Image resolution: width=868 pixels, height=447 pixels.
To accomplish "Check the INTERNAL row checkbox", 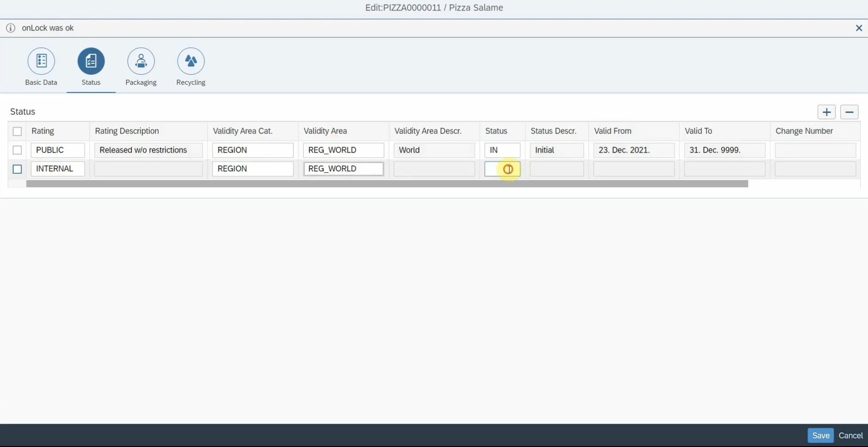I will click(17, 169).
